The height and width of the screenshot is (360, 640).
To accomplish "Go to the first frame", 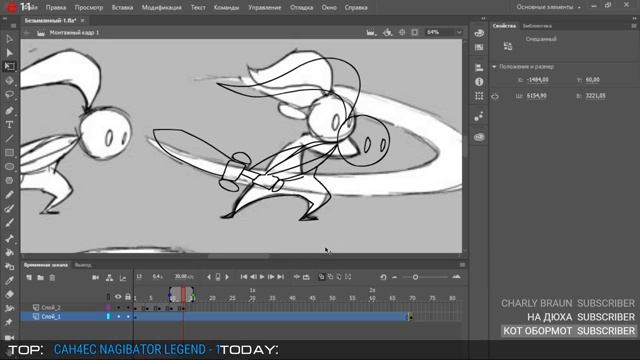I will coord(244,277).
